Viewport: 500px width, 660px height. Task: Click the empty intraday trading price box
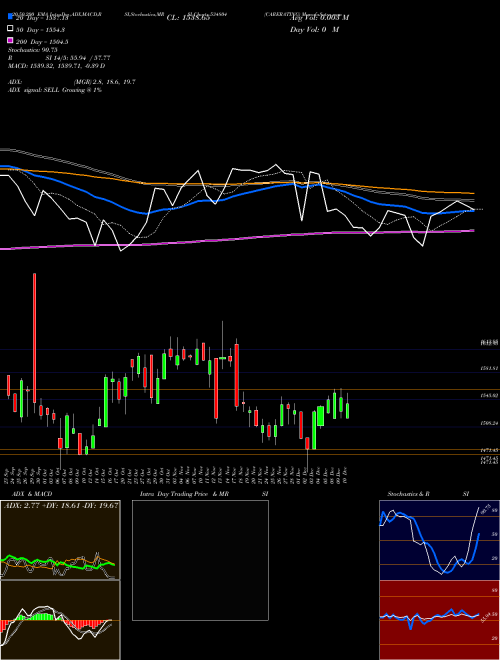point(200,560)
